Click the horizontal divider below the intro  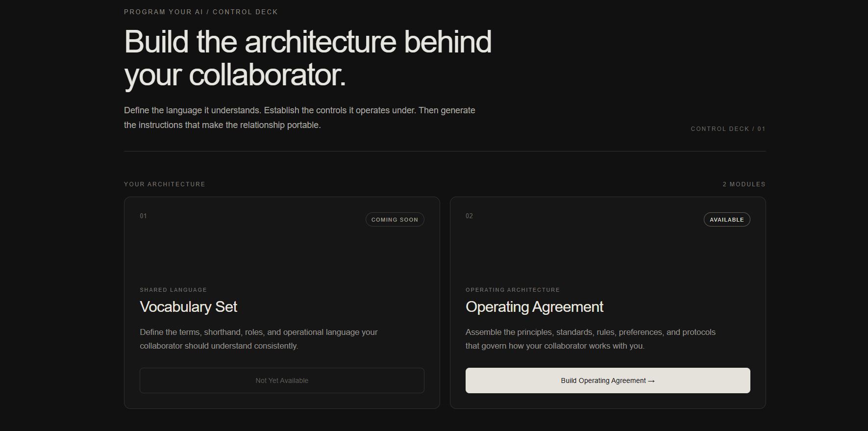click(x=445, y=151)
